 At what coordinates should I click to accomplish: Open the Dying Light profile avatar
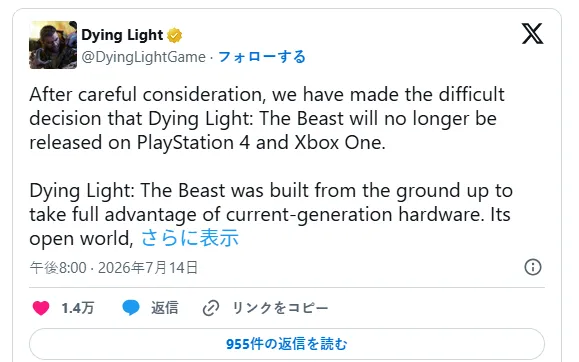coord(53,45)
